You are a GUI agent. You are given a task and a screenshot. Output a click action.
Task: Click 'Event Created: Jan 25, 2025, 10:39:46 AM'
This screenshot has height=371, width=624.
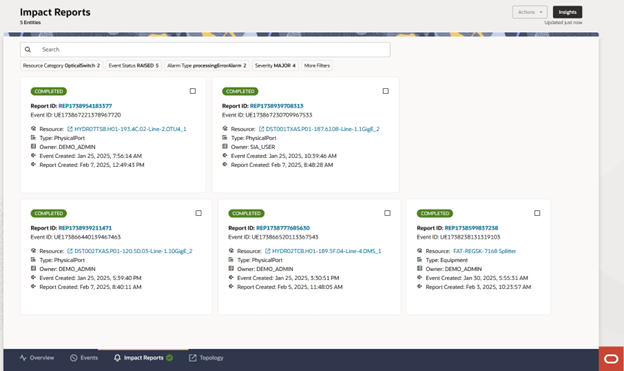(284, 156)
